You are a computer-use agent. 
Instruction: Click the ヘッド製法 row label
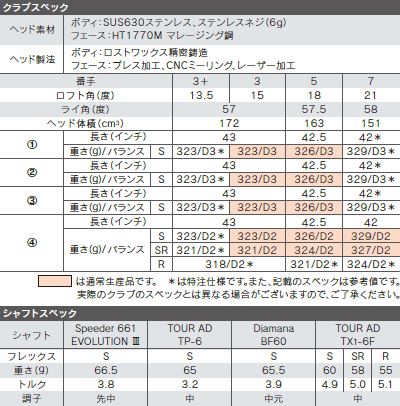32,59
